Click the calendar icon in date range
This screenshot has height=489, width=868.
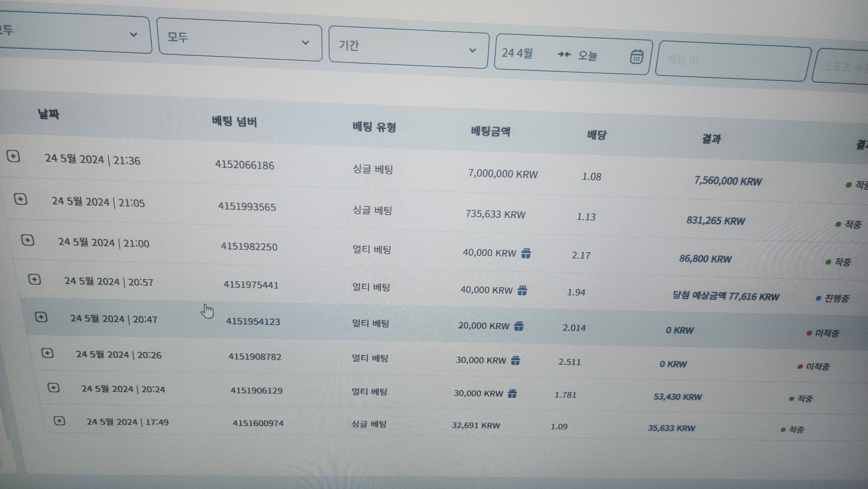click(x=636, y=57)
